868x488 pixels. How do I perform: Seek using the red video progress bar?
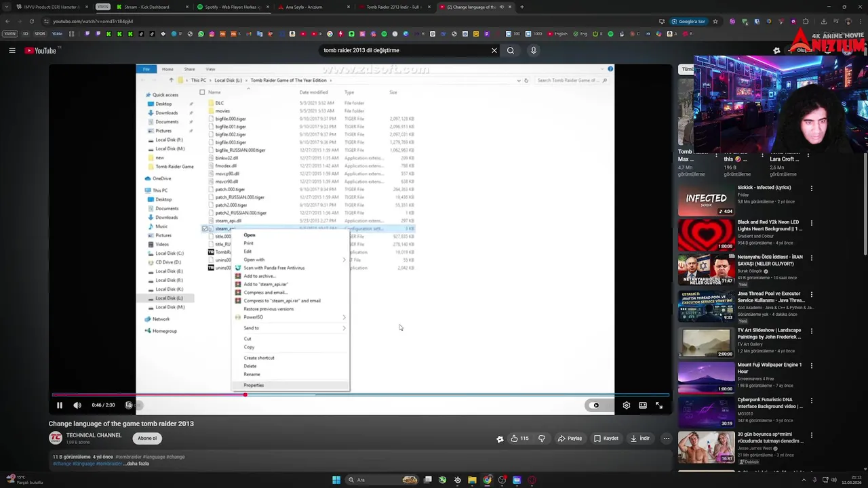click(x=360, y=394)
